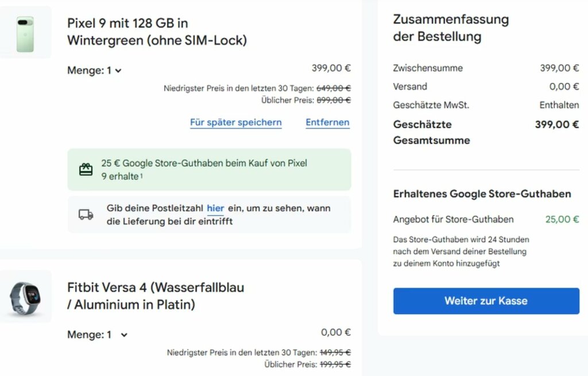Click the delivery truck icon
588x376 pixels.
tap(86, 215)
